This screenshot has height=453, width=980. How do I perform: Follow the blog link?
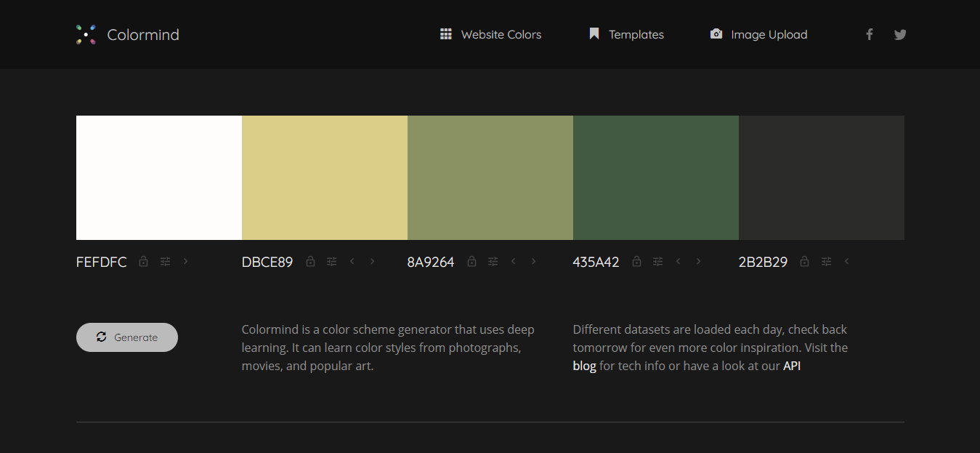(x=584, y=366)
